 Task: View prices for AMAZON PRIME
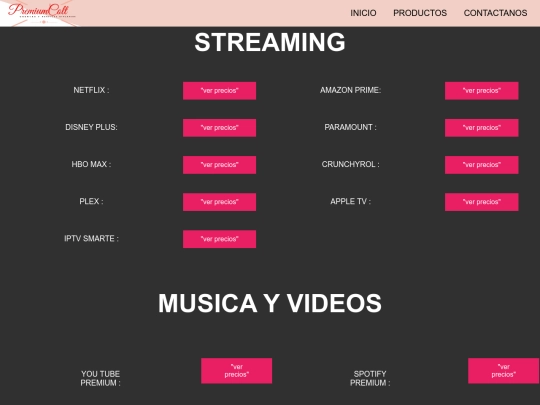tap(481, 91)
